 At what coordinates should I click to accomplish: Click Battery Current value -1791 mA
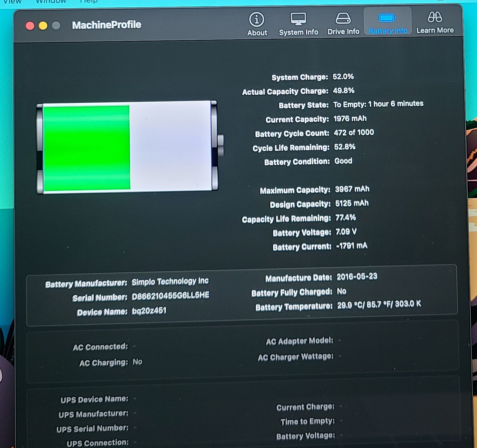click(x=352, y=246)
